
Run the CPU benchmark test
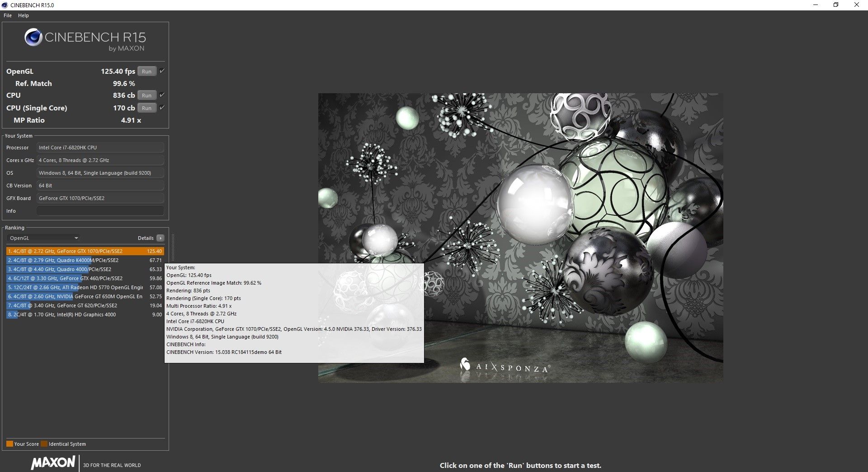point(147,95)
